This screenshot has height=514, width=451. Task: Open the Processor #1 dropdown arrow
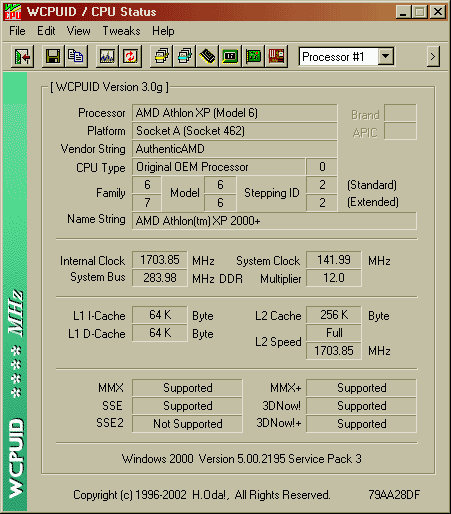click(385, 56)
